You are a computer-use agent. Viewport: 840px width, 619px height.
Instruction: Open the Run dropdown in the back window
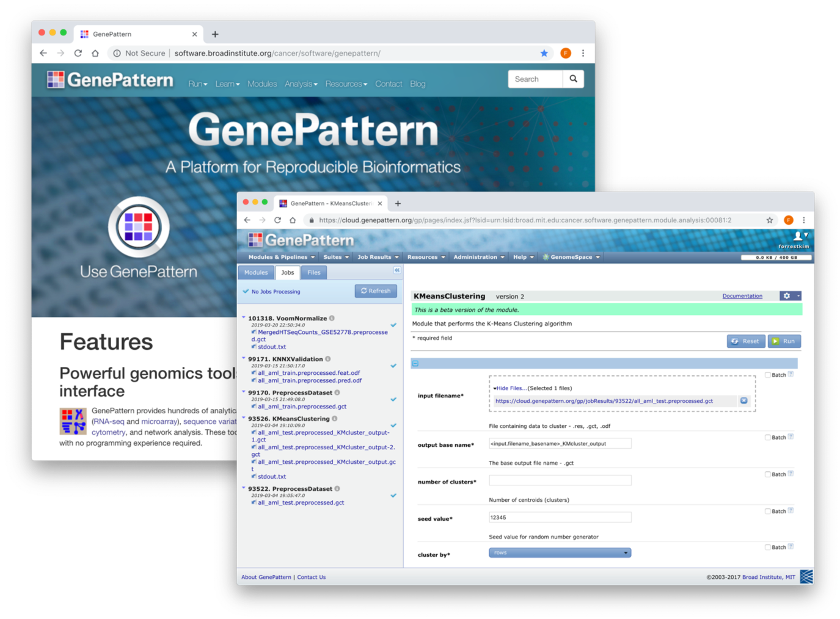click(198, 84)
